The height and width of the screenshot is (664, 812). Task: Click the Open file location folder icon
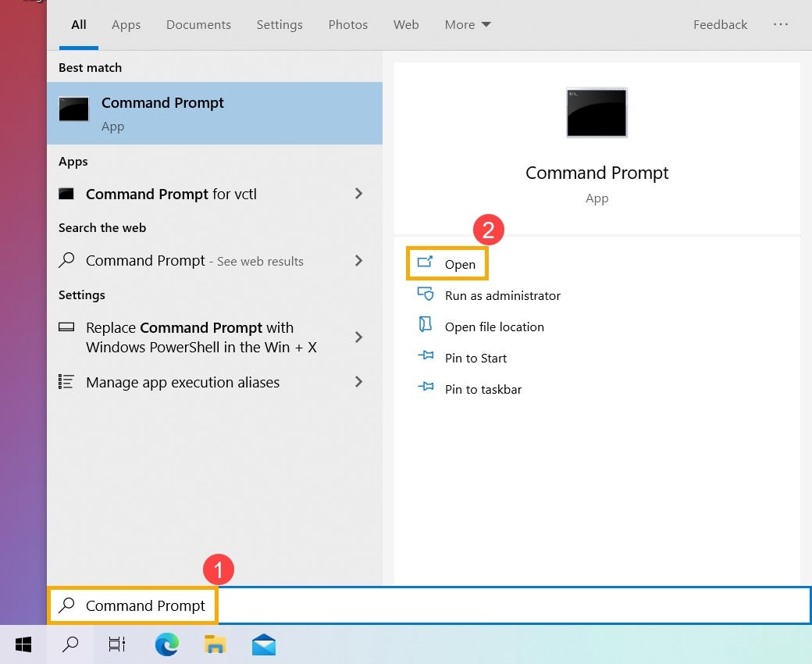point(425,325)
